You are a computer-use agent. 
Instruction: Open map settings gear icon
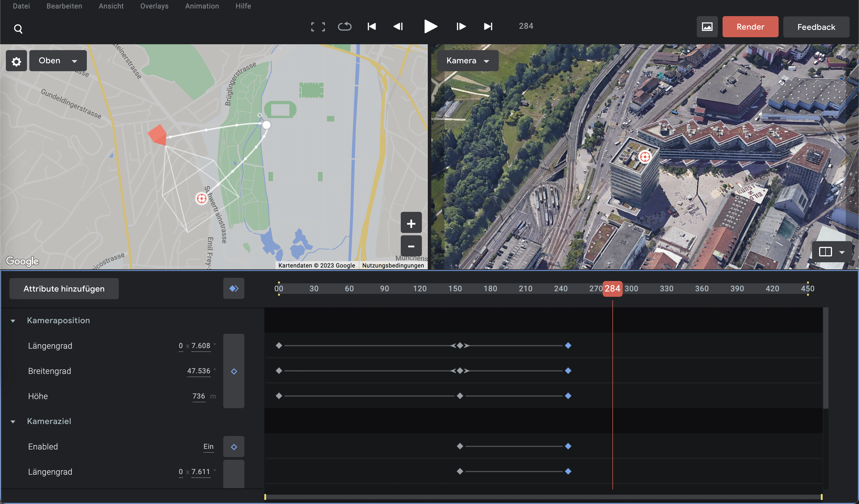click(16, 61)
